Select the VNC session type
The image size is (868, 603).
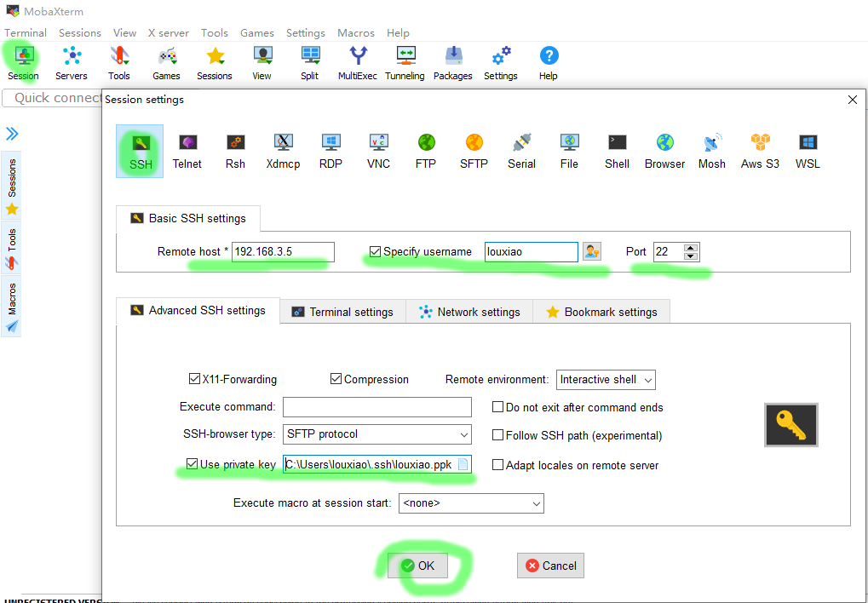pyautogui.click(x=379, y=151)
